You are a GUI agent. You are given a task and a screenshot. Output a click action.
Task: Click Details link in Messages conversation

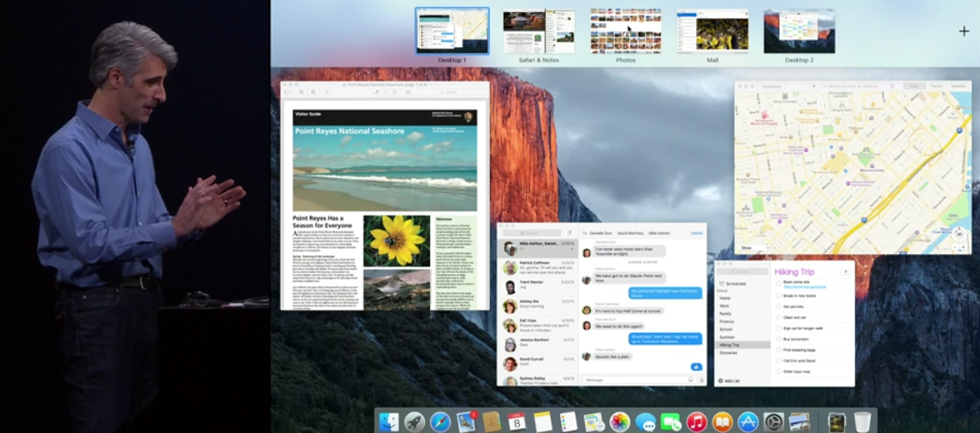pyautogui.click(x=696, y=233)
